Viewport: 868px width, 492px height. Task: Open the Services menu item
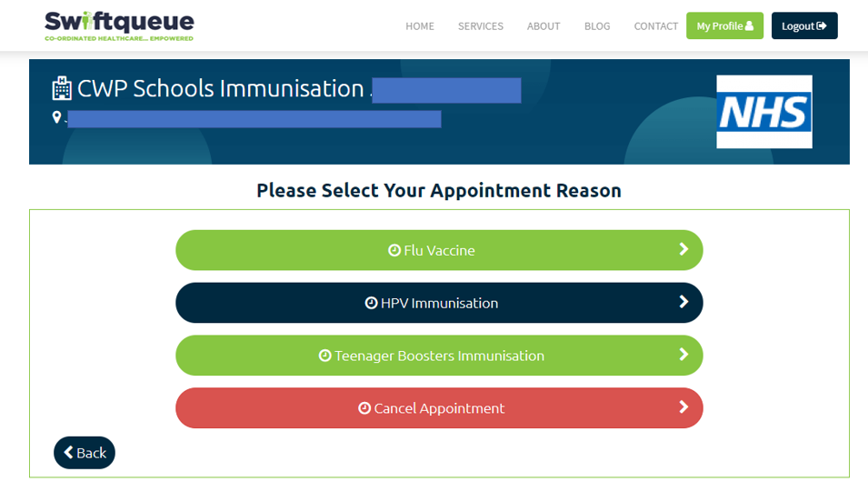(x=481, y=26)
